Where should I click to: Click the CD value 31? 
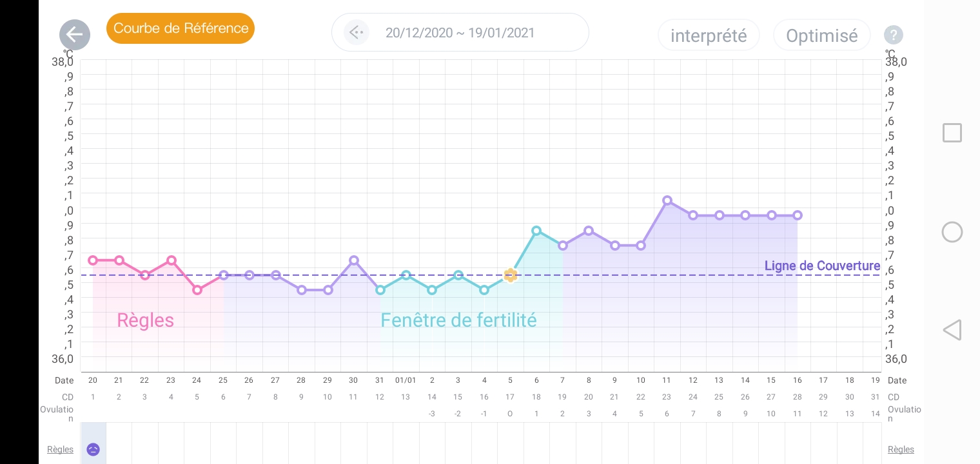point(876,397)
